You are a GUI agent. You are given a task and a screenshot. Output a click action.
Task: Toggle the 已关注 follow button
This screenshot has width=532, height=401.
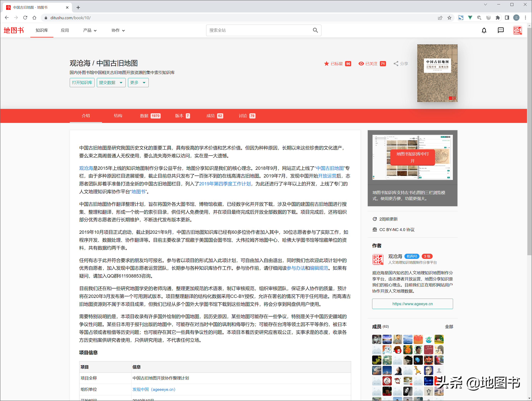[372, 64]
